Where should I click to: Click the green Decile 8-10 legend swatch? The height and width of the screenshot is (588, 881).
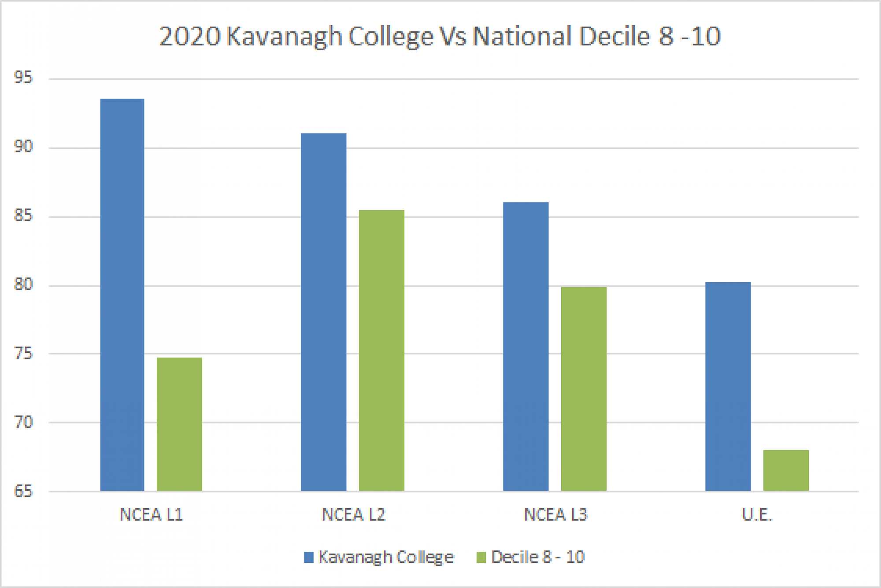[x=481, y=557]
